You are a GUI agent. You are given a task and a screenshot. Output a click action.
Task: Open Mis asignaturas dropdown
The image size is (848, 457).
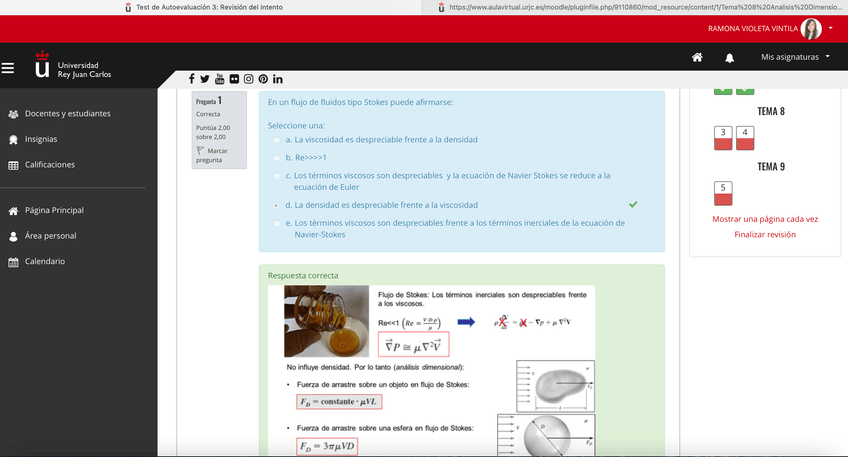[x=795, y=57]
